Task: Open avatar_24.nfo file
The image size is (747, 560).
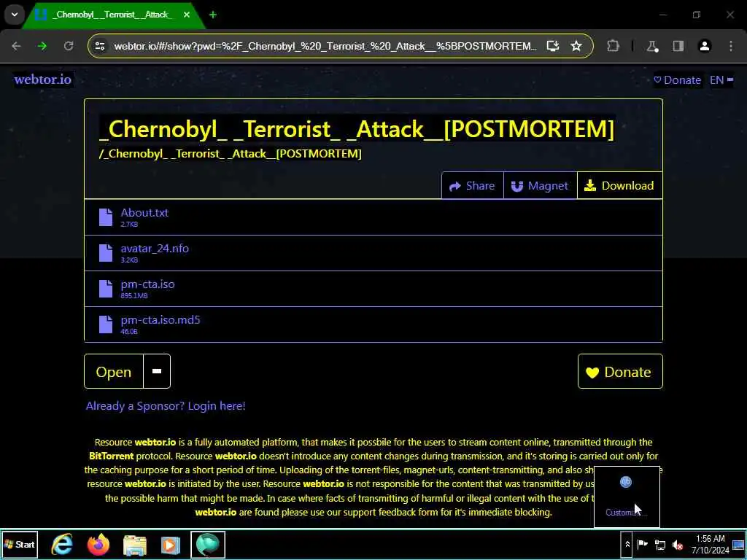Action: click(373, 253)
